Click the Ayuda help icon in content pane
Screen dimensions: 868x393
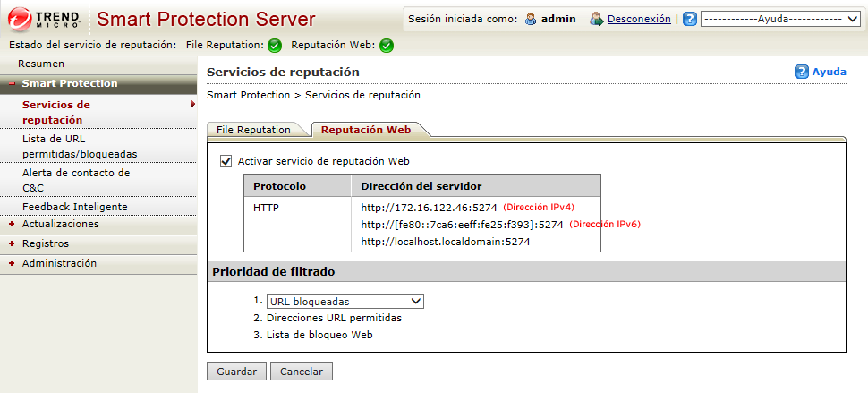point(802,72)
